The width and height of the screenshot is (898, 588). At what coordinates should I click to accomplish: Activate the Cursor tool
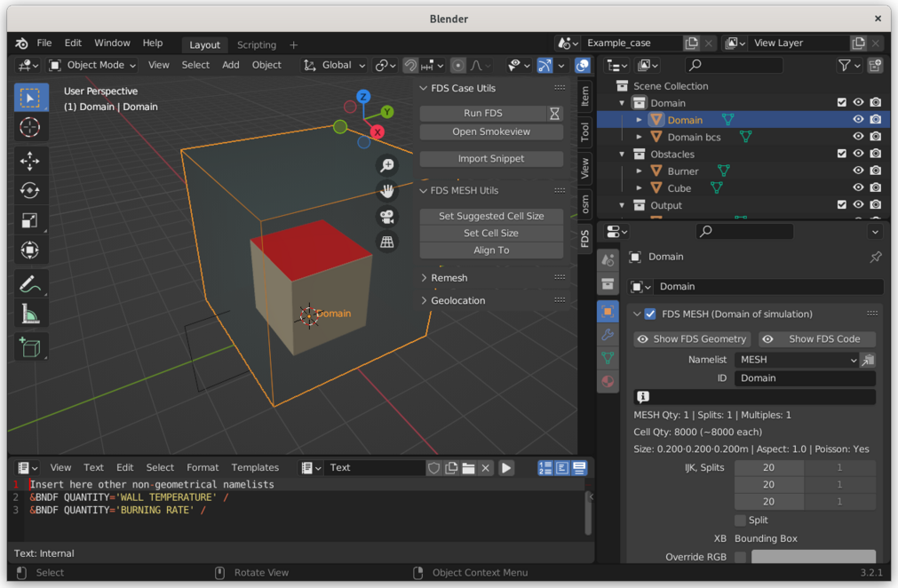pyautogui.click(x=30, y=127)
